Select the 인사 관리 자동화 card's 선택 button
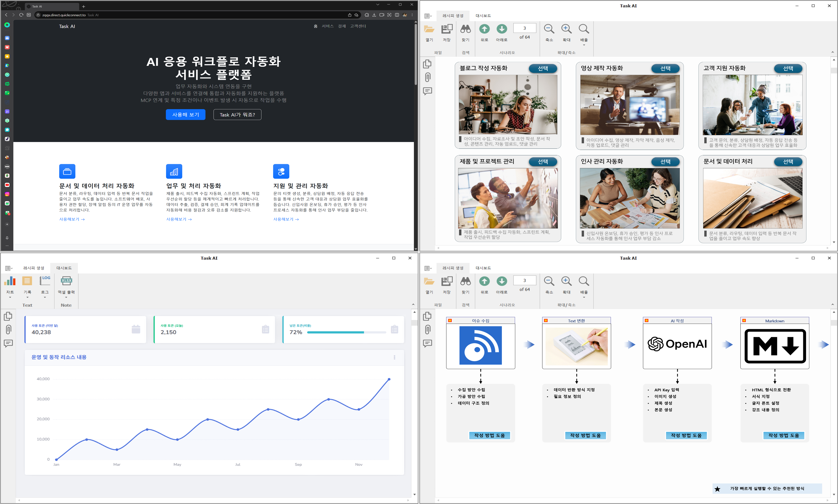Viewport: 838px width, 504px height. pyautogui.click(x=665, y=162)
